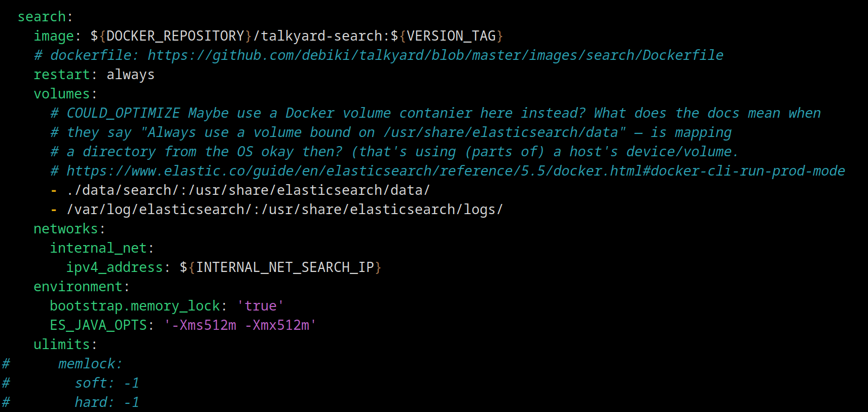Click the restart key

tap(62, 75)
